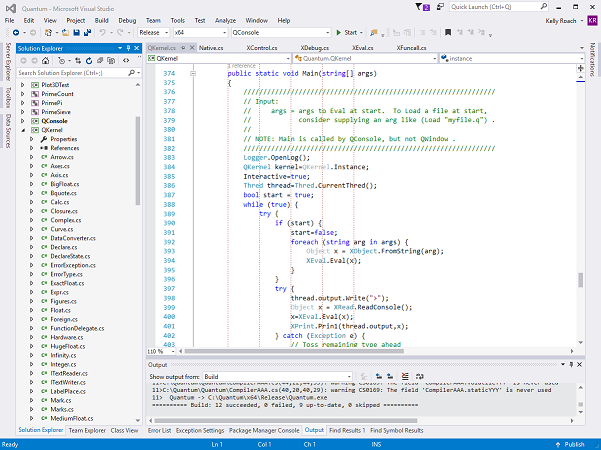Expand the Plot3DTest project node
Image resolution: width=601 pixels, height=450 pixels.
[x=22, y=85]
